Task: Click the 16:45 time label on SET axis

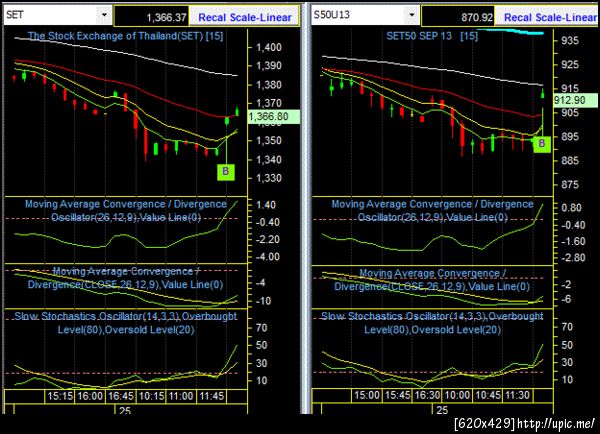Action: pos(121,396)
